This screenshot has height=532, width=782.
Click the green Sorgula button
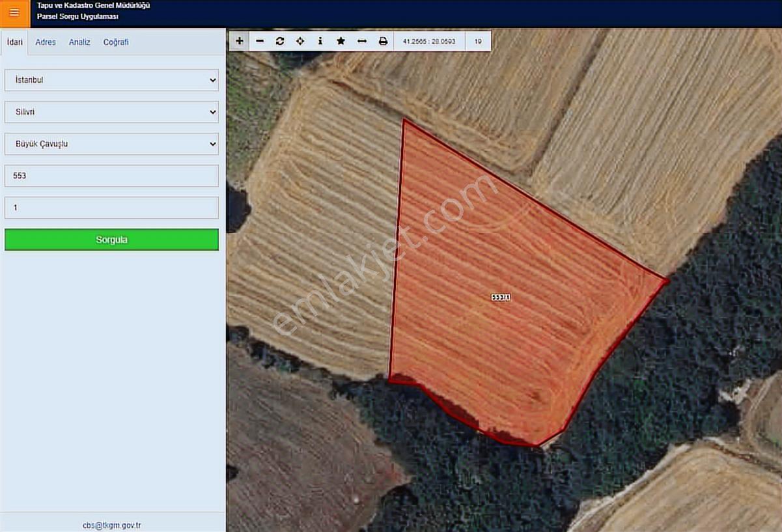[x=111, y=240]
